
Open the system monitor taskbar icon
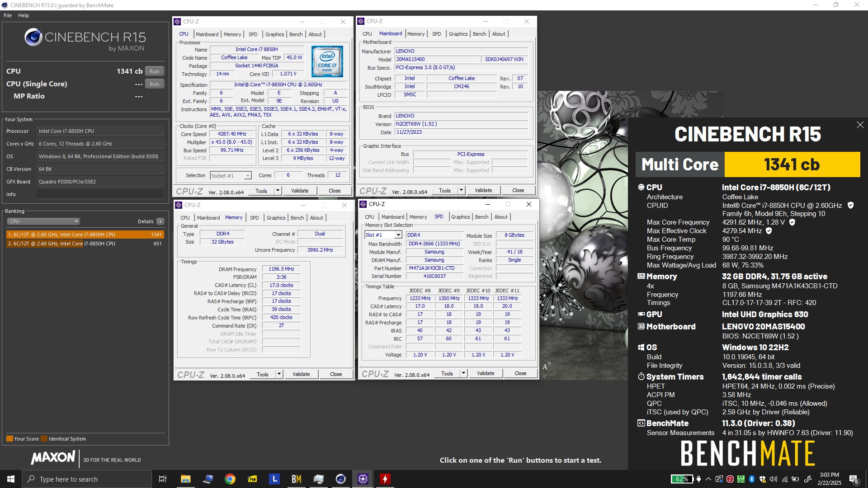pyautogui.click(x=319, y=479)
